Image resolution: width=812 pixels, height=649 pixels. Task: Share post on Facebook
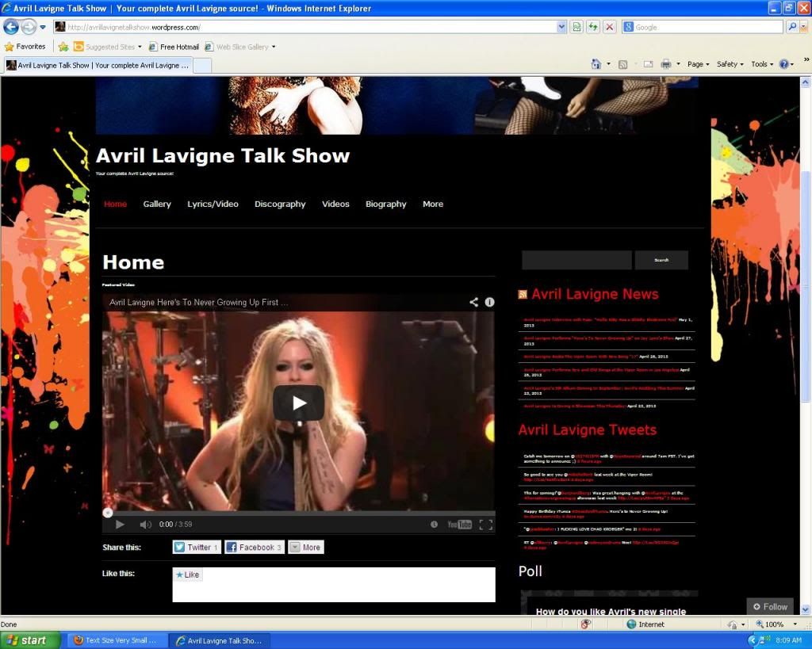(x=254, y=547)
